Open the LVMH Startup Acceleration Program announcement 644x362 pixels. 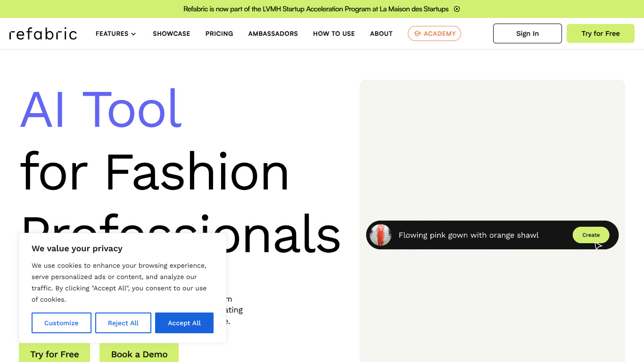pos(316,9)
